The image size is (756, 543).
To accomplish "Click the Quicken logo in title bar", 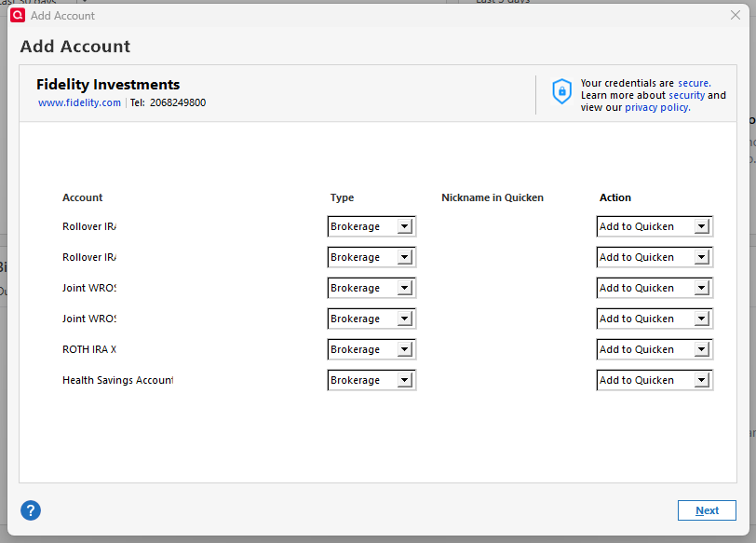I will (17, 15).
